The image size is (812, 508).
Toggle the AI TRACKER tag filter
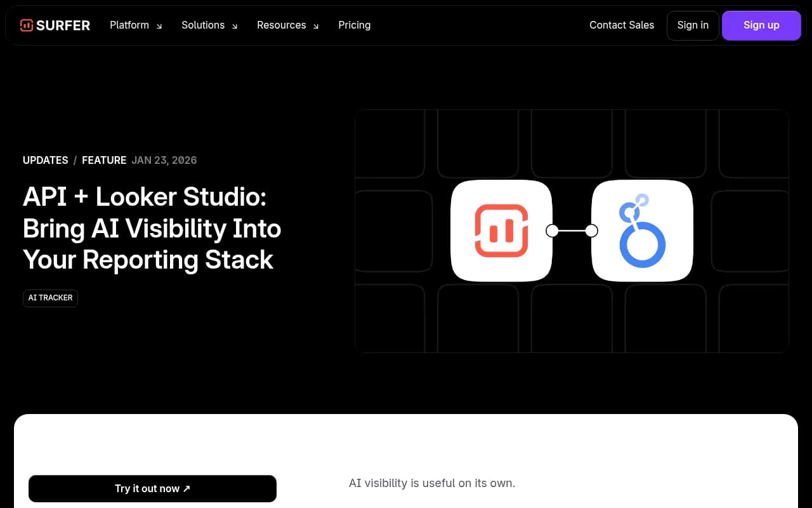click(x=50, y=298)
